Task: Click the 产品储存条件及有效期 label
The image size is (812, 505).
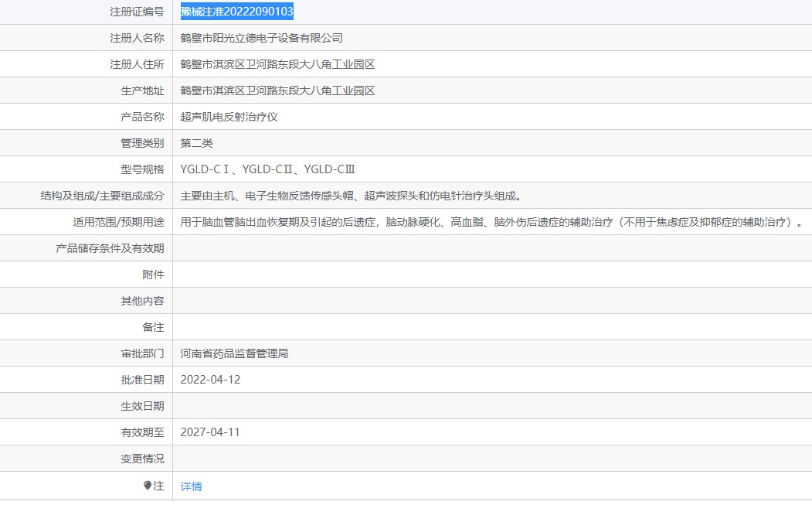Action: [x=110, y=248]
